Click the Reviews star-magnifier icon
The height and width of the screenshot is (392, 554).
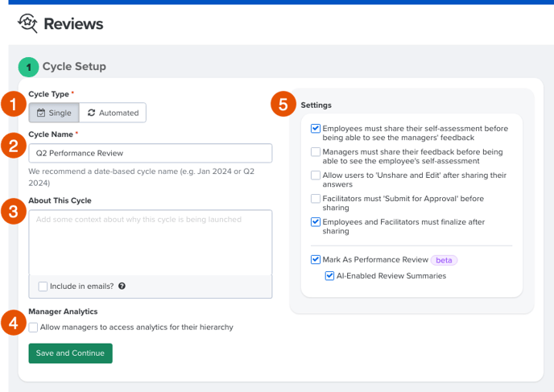(27, 23)
